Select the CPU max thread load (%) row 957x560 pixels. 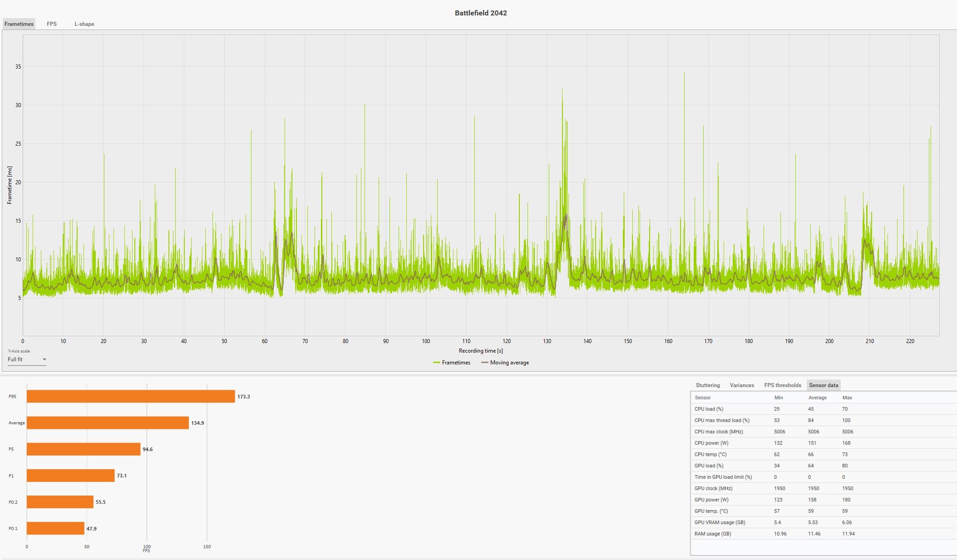[824, 420]
